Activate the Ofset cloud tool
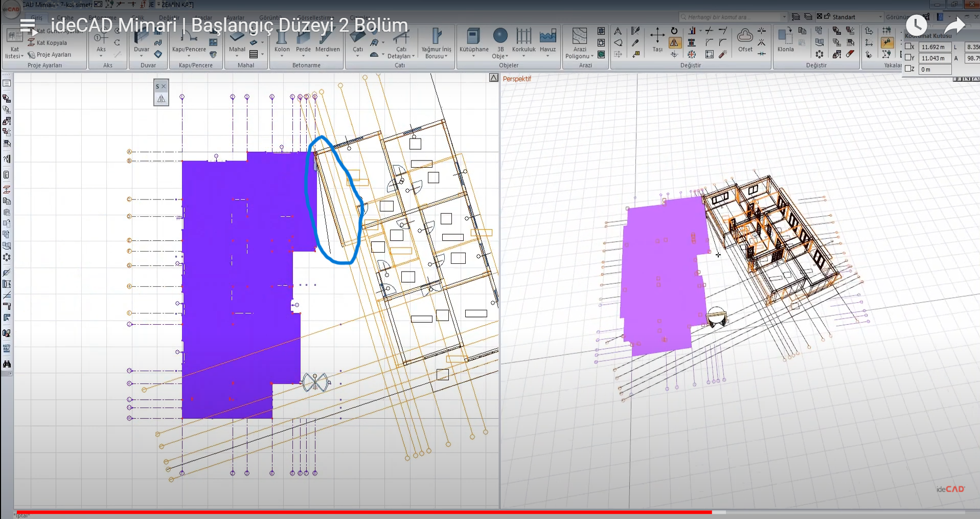This screenshot has width=980, height=519. click(745, 40)
